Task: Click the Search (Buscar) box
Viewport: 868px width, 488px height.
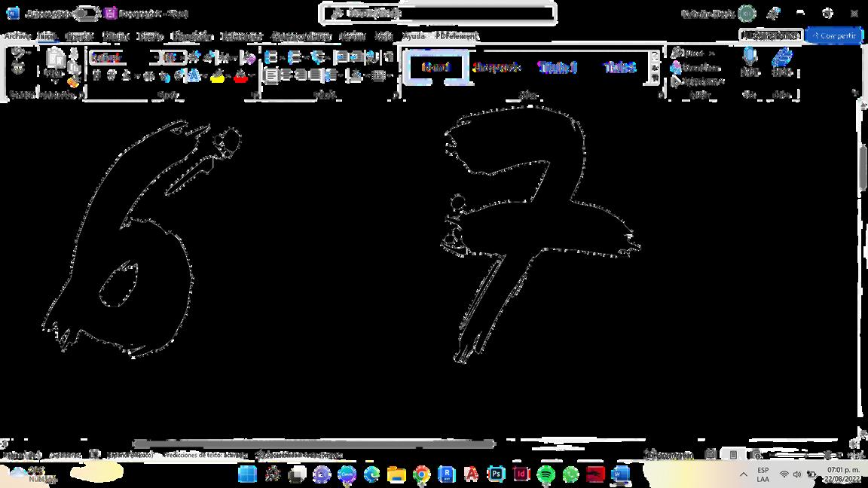Action: point(438,14)
